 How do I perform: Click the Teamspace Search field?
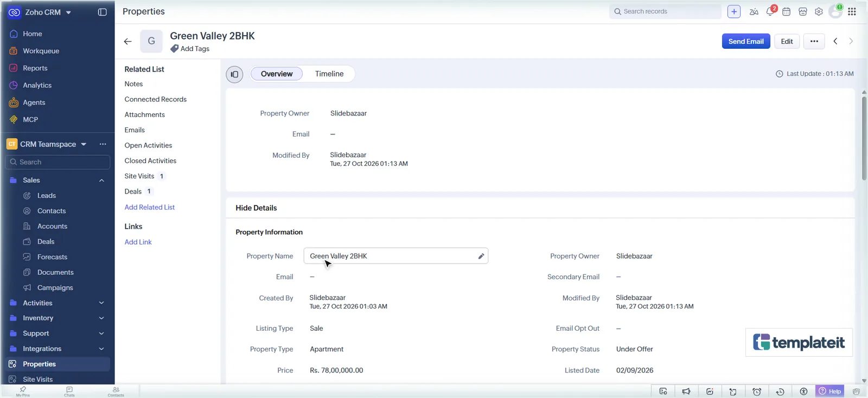(58, 162)
